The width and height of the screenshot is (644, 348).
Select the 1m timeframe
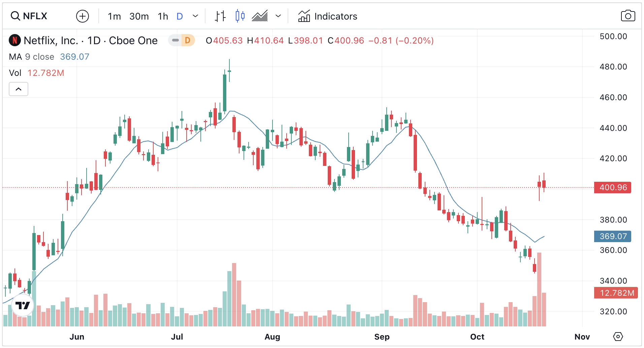[114, 16]
